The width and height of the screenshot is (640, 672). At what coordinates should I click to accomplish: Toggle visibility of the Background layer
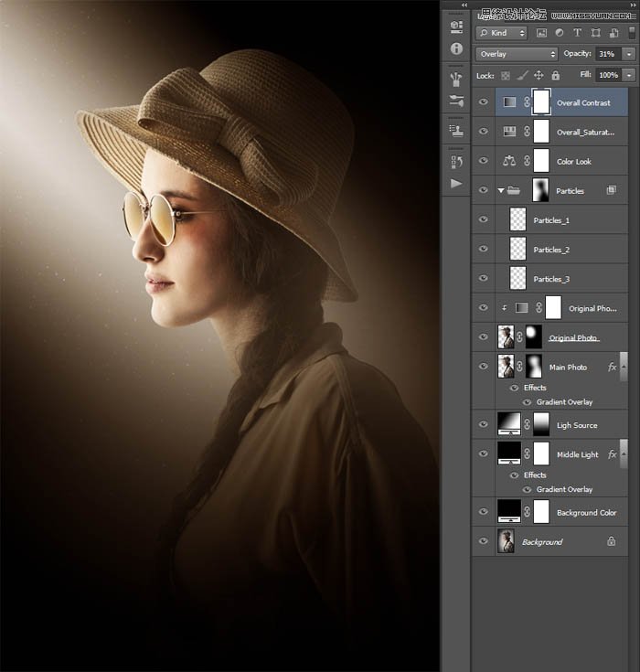[484, 542]
